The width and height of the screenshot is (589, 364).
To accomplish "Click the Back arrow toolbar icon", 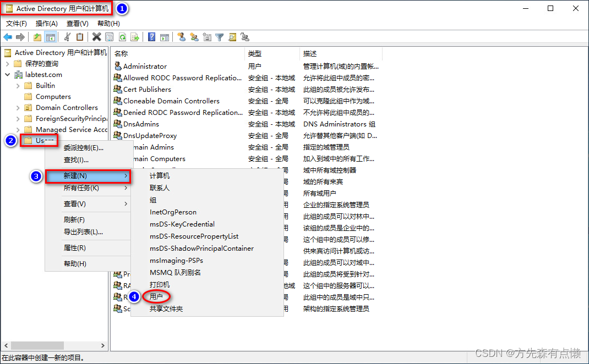I will tap(8, 37).
